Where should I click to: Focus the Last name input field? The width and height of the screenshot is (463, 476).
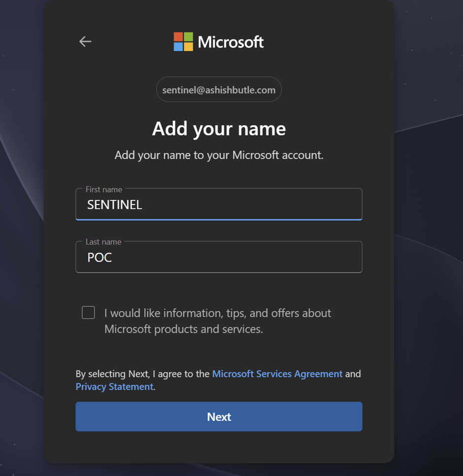point(246,257)
